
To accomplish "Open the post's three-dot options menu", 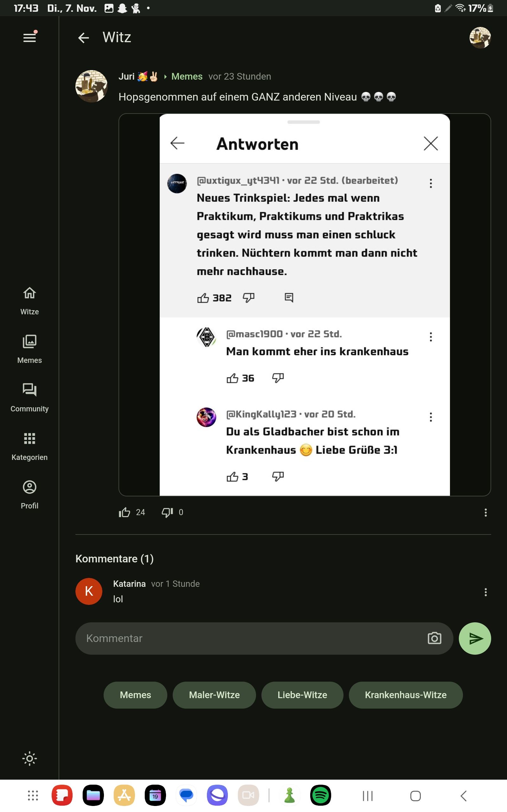I will [x=485, y=512].
